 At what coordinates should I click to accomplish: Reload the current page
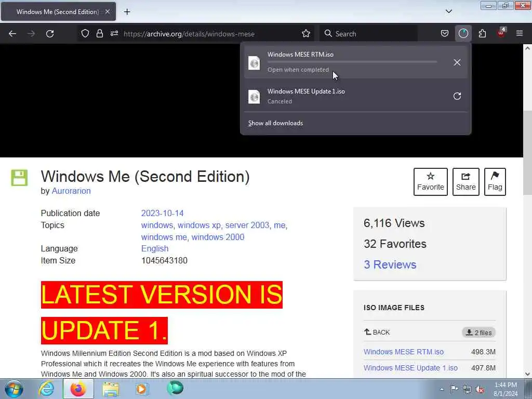[50, 34]
